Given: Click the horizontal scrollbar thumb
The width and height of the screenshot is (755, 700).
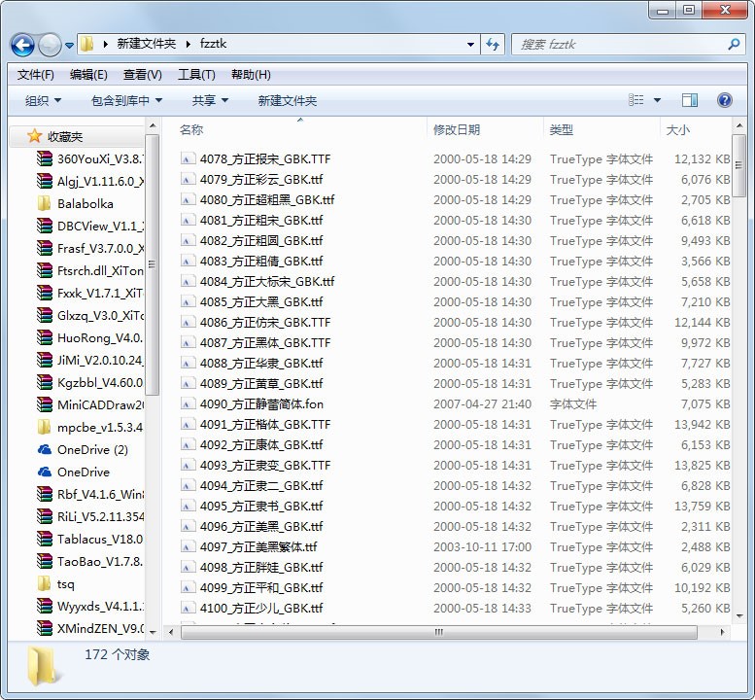Looking at the screenshot, I should [438, 632].
